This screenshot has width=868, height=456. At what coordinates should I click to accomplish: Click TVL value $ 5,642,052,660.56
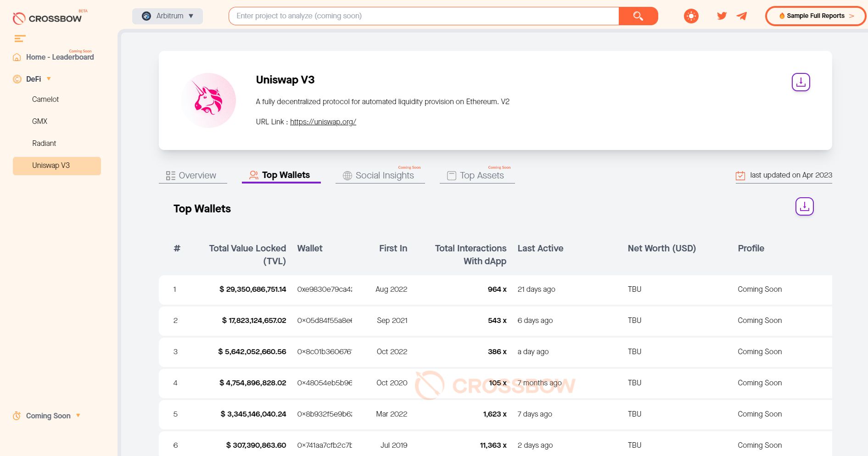tap(252, 351)
